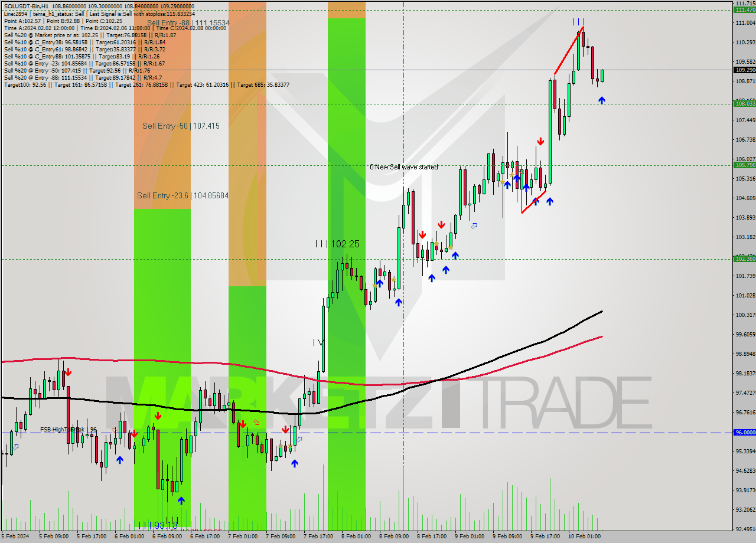Click the 'Sell Entry -88 | 111.15534' label

pos(188,23)
